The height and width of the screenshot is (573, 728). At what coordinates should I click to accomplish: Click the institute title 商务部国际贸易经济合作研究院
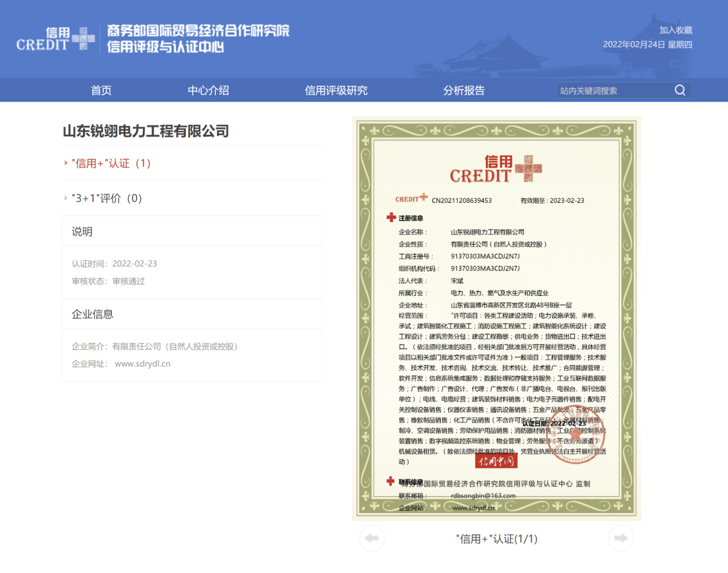pos(198,30)
